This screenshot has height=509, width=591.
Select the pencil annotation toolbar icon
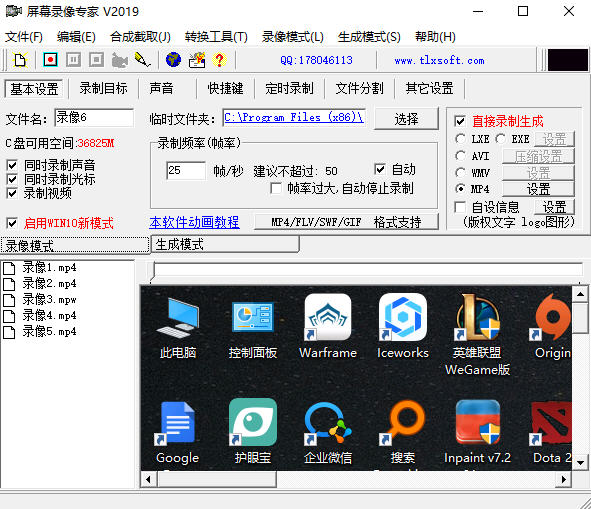pyautogui.click(x=142, y=60)
